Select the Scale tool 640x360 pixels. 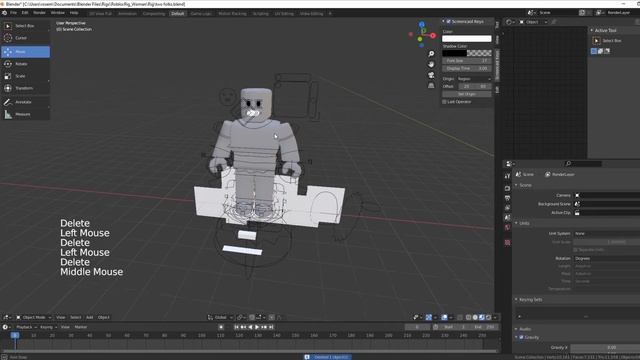point(25,76)
